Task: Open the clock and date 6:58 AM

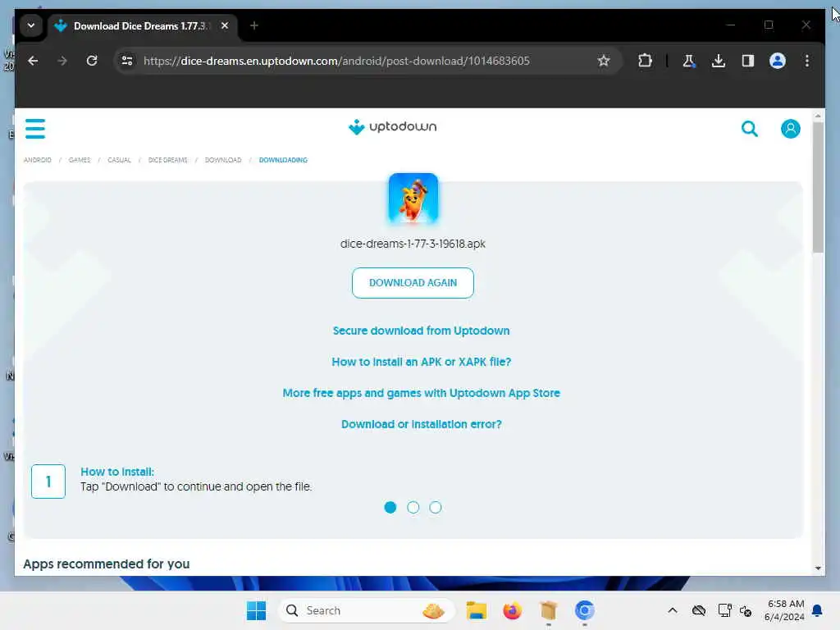Action: tap(785, 610)
